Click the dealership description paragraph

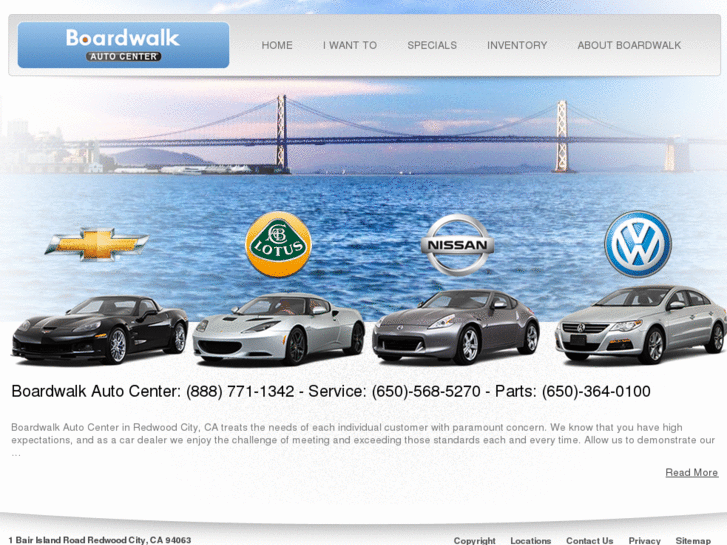point(363,439)
